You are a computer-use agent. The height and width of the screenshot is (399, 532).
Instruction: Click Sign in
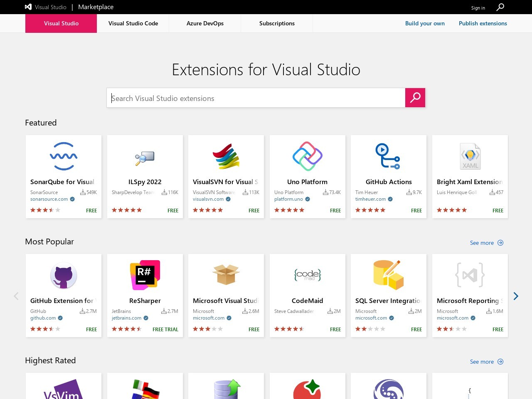(478, 8)
